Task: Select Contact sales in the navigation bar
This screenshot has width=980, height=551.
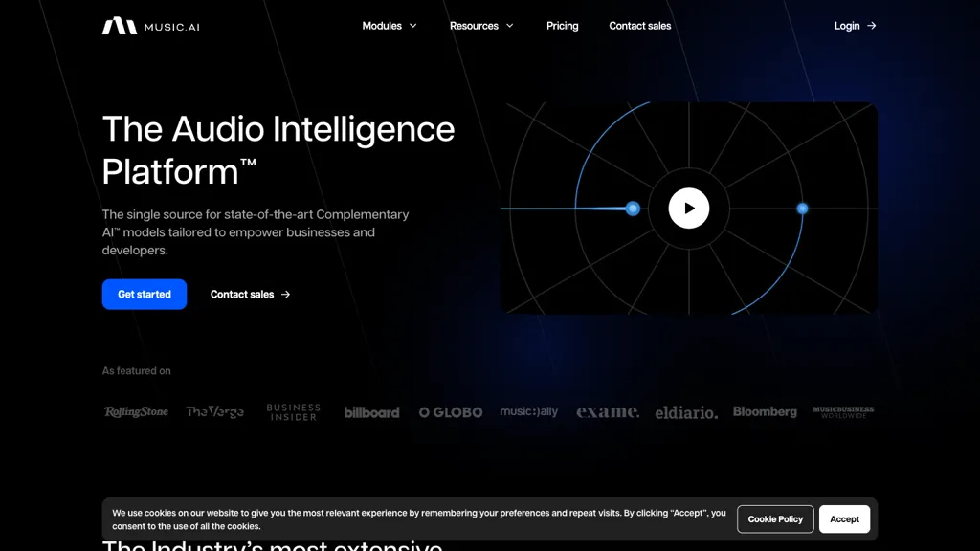Action: 639,26
